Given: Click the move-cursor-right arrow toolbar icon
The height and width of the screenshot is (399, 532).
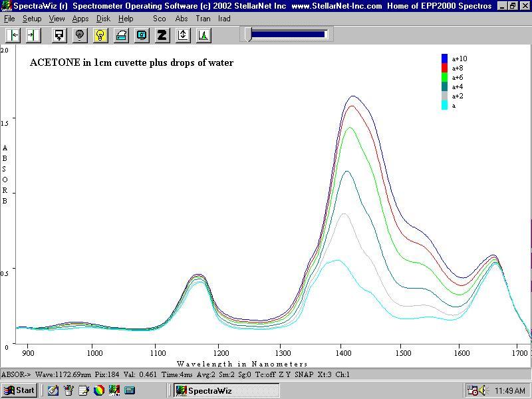Looking at the screenshot, I should pos(33,35).
